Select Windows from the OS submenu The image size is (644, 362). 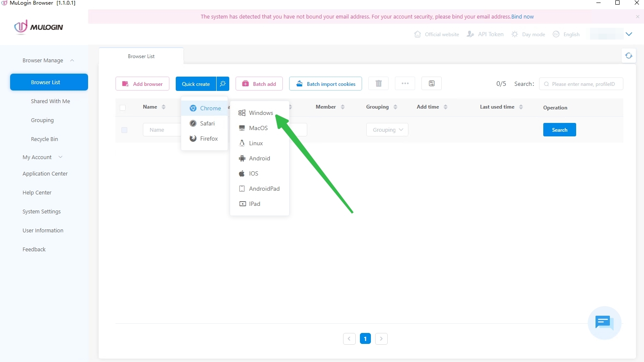pyautogui.click(x=260, y=113)
